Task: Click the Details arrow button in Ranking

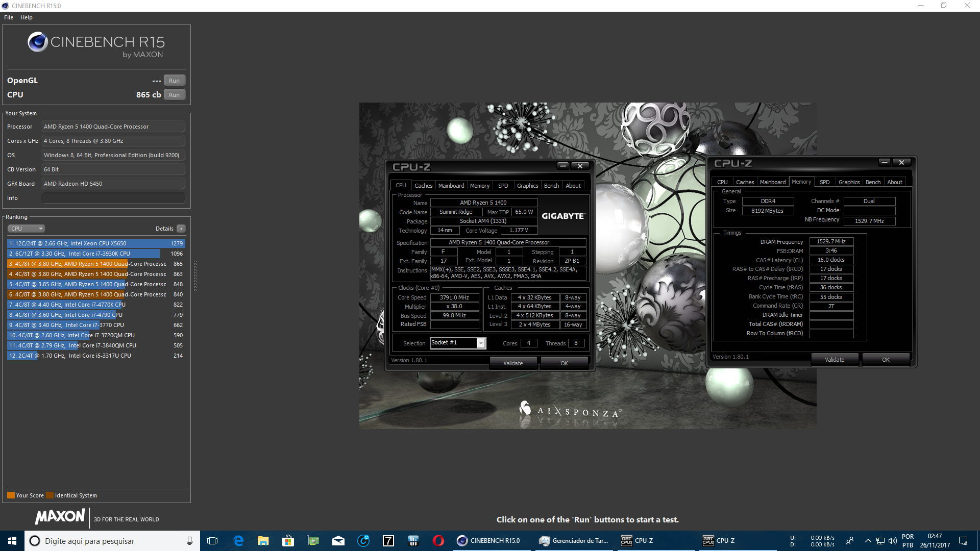Action: coord(181,229)
